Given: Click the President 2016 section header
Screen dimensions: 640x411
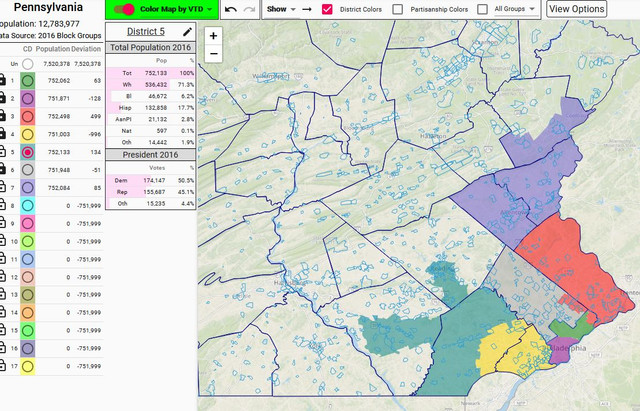Looking at the screenshot, I should [151, 155].
